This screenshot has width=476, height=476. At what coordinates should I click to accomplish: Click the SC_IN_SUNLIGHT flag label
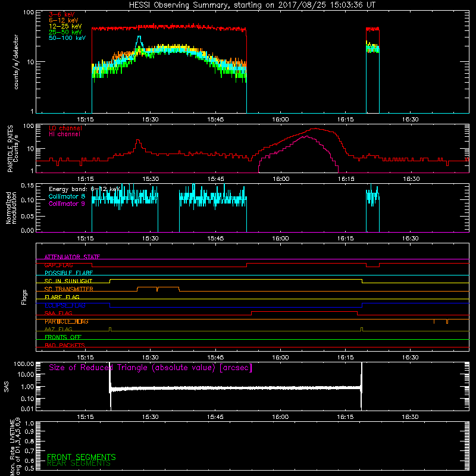tap(68, 281)
